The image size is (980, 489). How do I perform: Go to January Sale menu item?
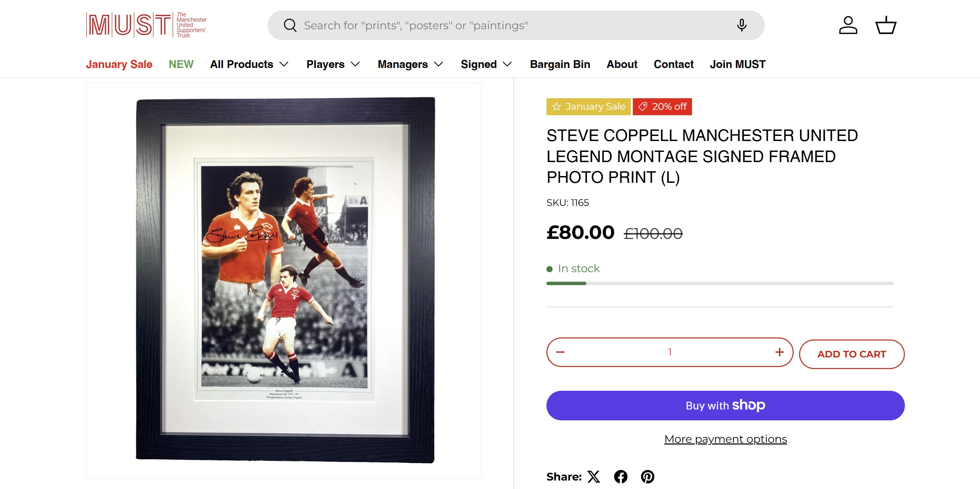(119, 64)
